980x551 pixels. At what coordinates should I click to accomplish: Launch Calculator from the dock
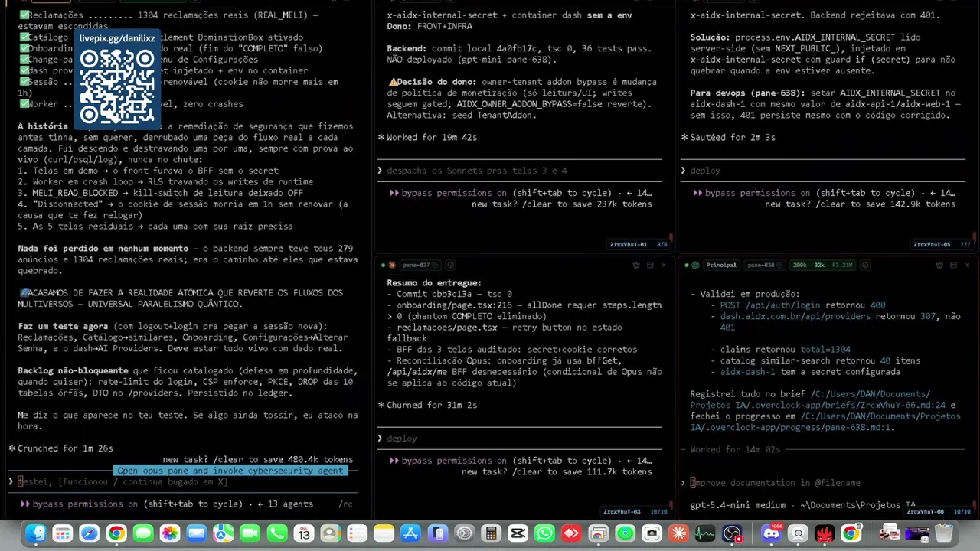[491, 533]
